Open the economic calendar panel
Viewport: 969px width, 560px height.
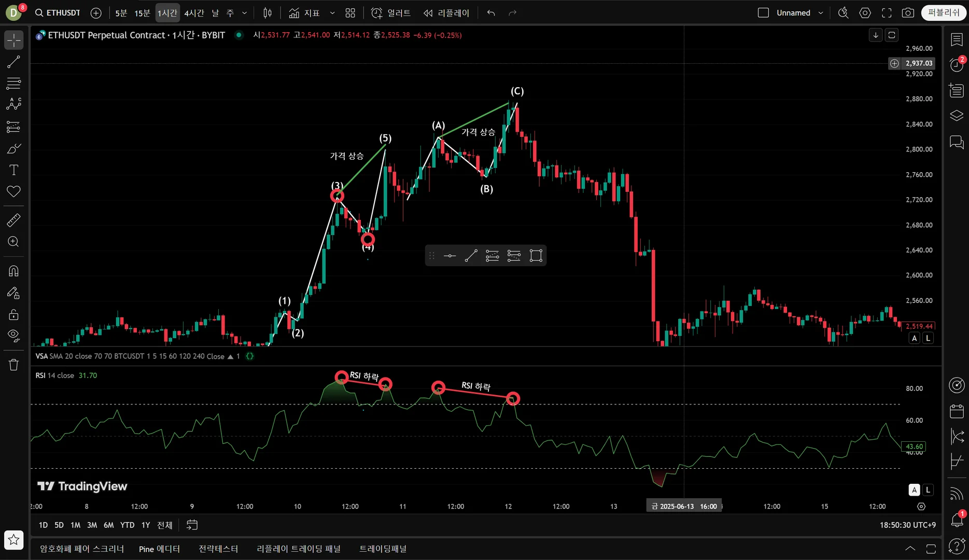[957, 412]
